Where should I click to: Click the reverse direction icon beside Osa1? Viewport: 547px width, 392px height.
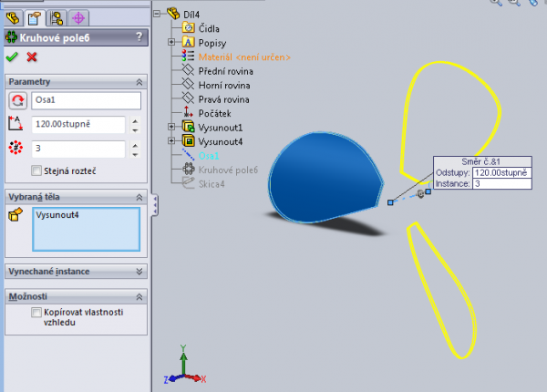point(16,100)
